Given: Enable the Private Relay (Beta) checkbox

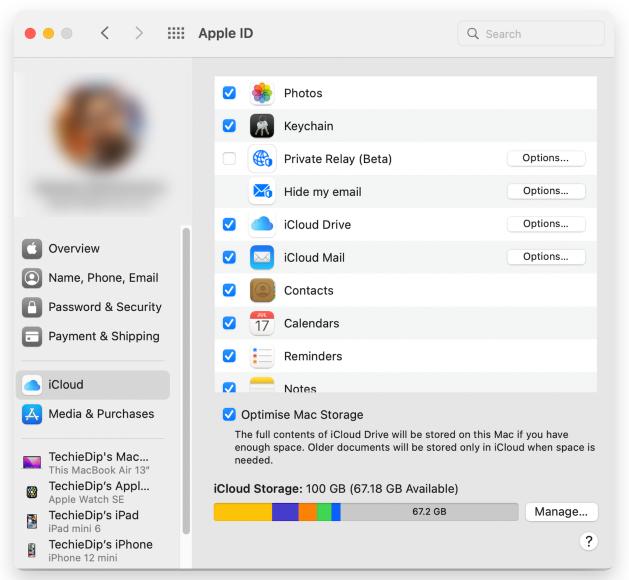Looking at the screenshot, I should click(229, 159).
